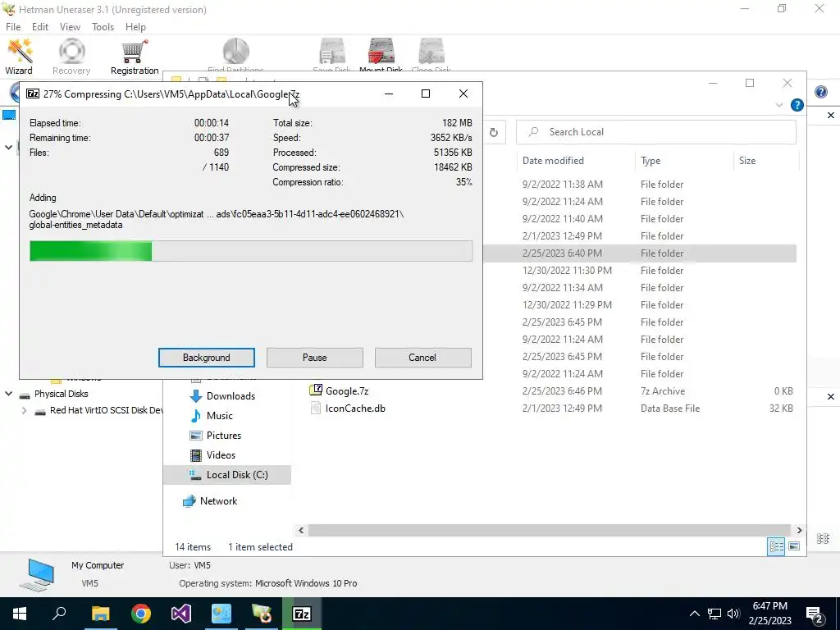Open the Help menu
The width and height of the screenshot is (840, 630).
pos(135,27)
